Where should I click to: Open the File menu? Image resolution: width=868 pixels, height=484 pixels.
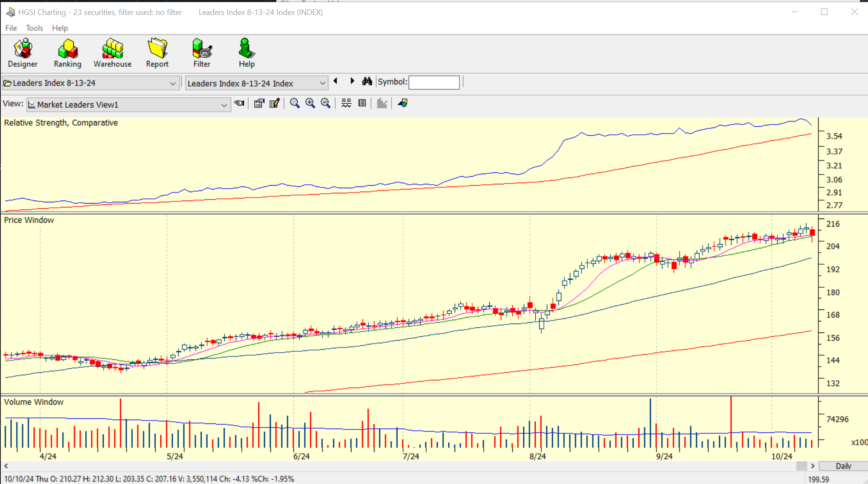[11, 28]
